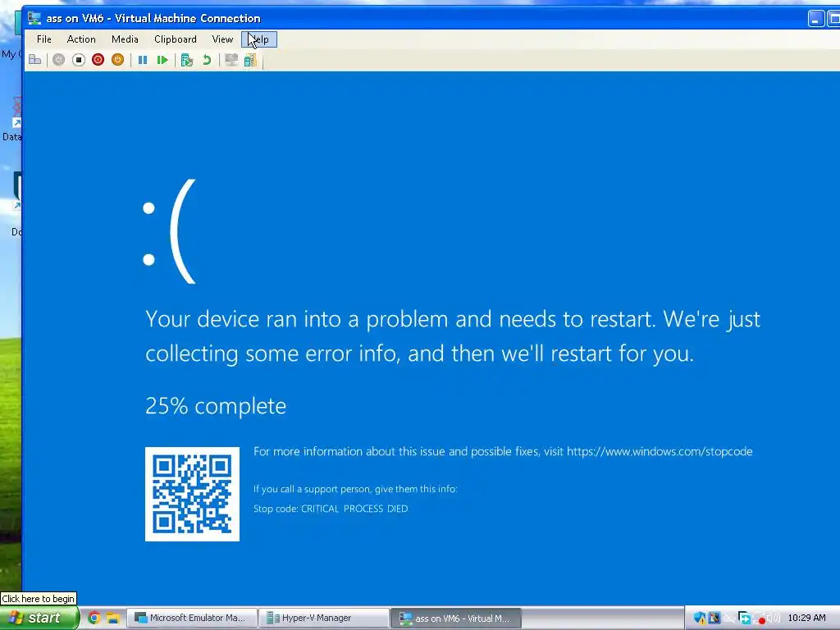Click the windows.com/stopcode URL text
This screenshot has height=630, width=840.
pyautogui.click(x=660, y=452)
